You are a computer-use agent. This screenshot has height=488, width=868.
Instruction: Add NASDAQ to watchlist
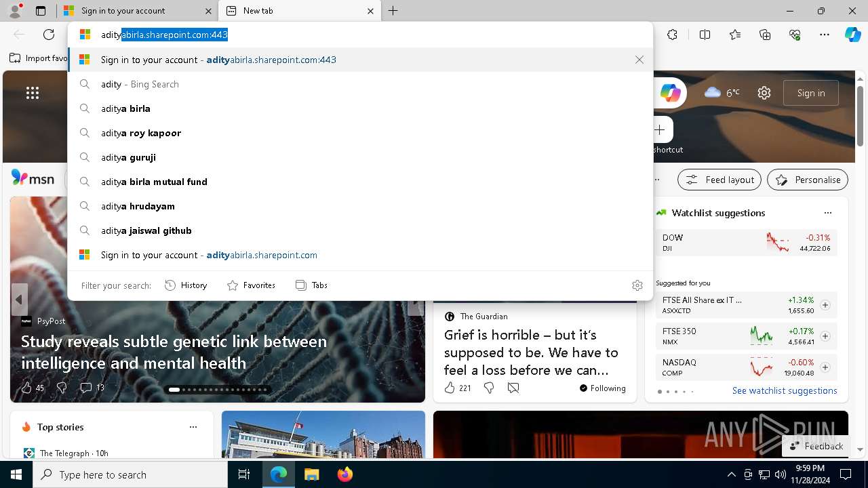(825, 367)
